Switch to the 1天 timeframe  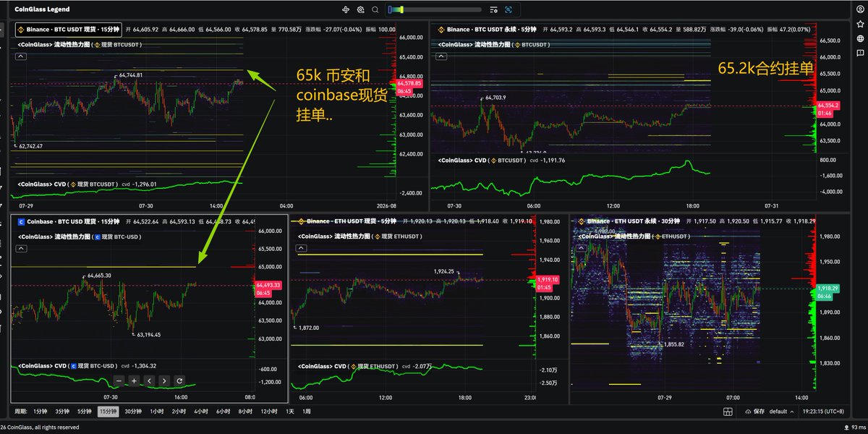click(290, 412)
